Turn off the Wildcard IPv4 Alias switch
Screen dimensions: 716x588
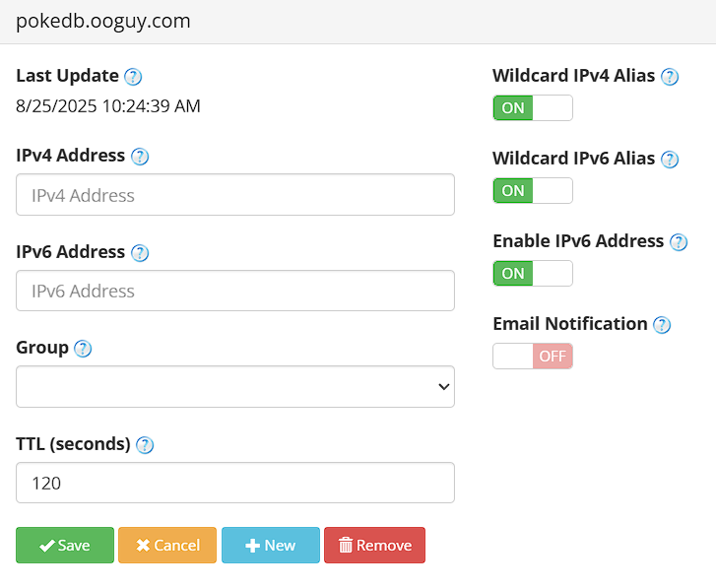[533, 108]
